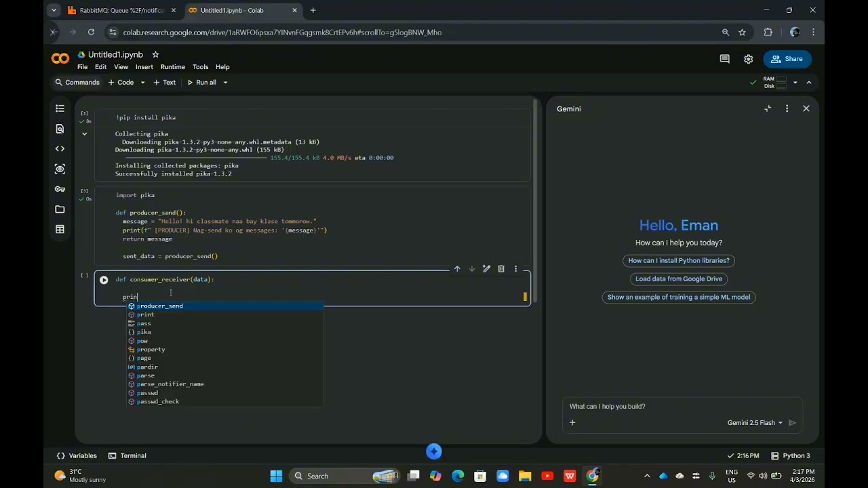Switch to the RabbitMQ Queue browser tab
This screenshot has height=488, width=868.
click(x=122, y=10)
